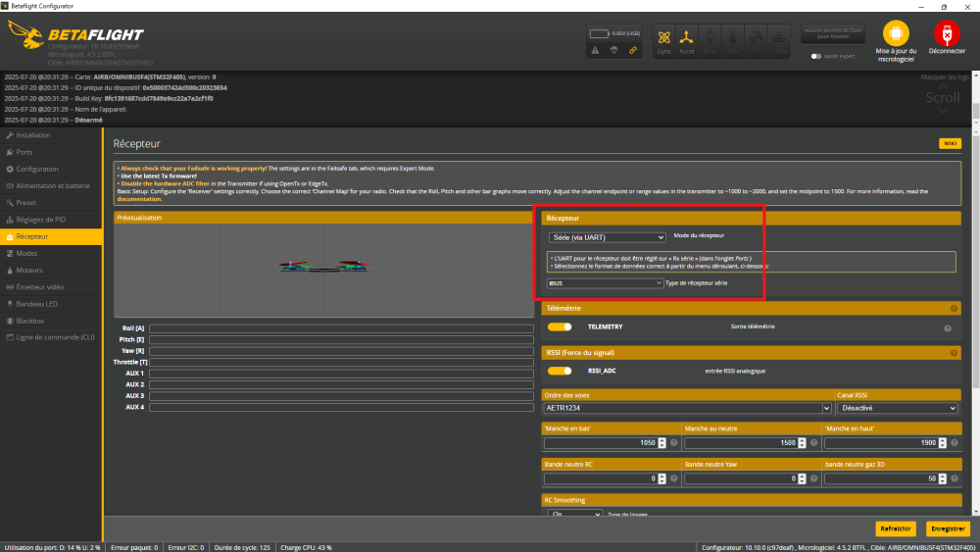This screenshot has width=980, height=552.
Task: Click the yellow link status icon
Action: [632, 49]
